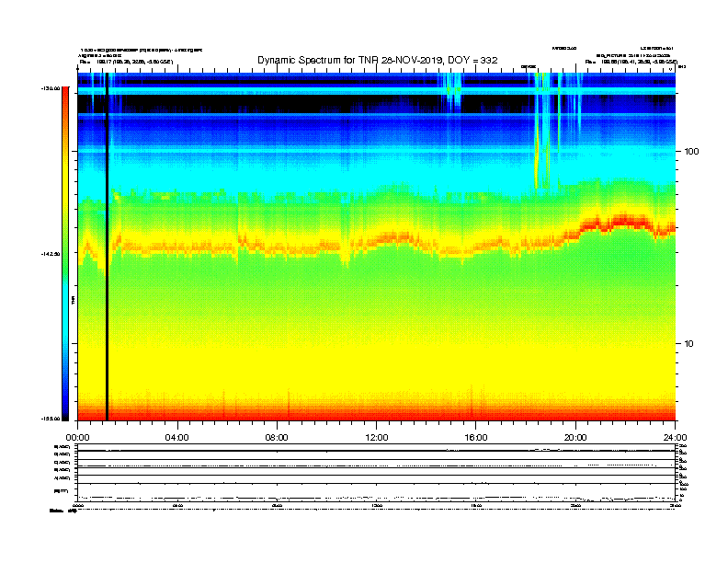Image resolution: width=728 pixels, height=563 pixels.
Task: Click the "08:00" time axis label
Action: pyautogui.click(x=277, y=438)
